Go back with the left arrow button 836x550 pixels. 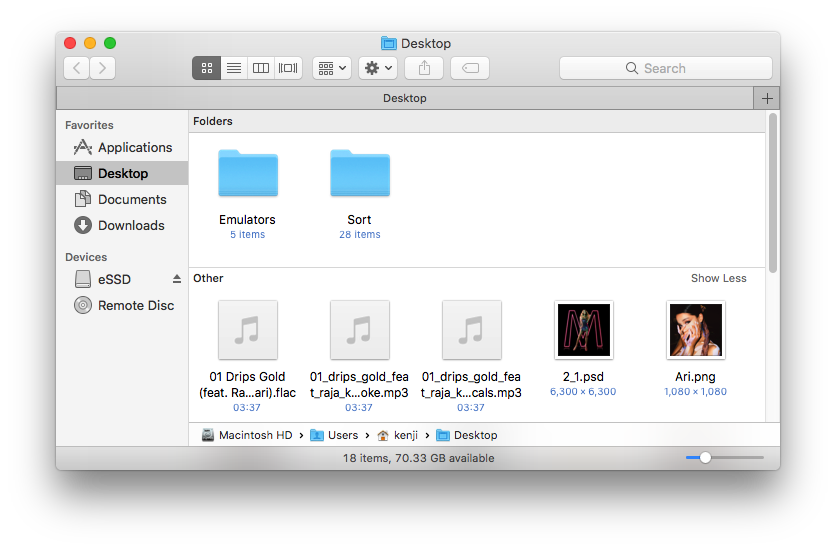point(77,68)
